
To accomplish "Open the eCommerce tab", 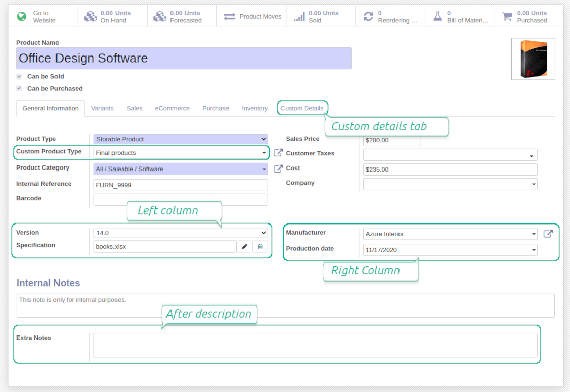I will pos(172,108).
